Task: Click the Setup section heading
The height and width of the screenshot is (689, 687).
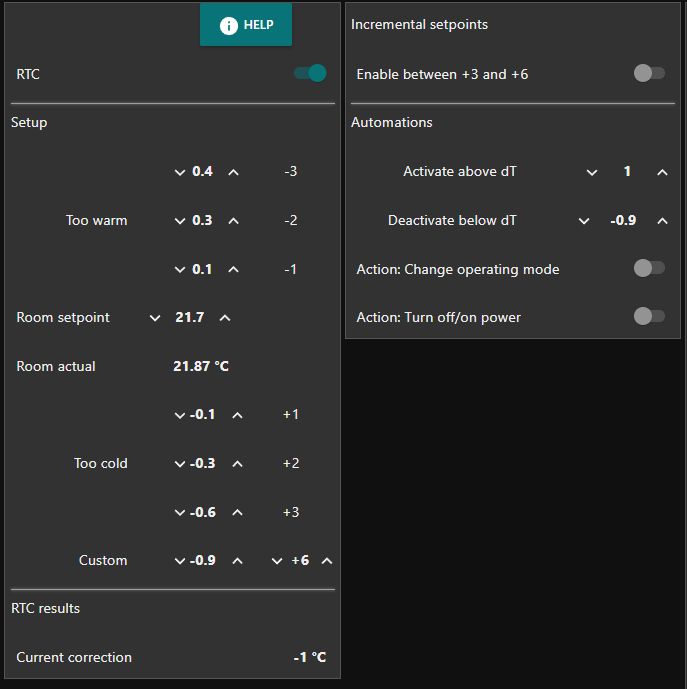Action: coord(29,123)
